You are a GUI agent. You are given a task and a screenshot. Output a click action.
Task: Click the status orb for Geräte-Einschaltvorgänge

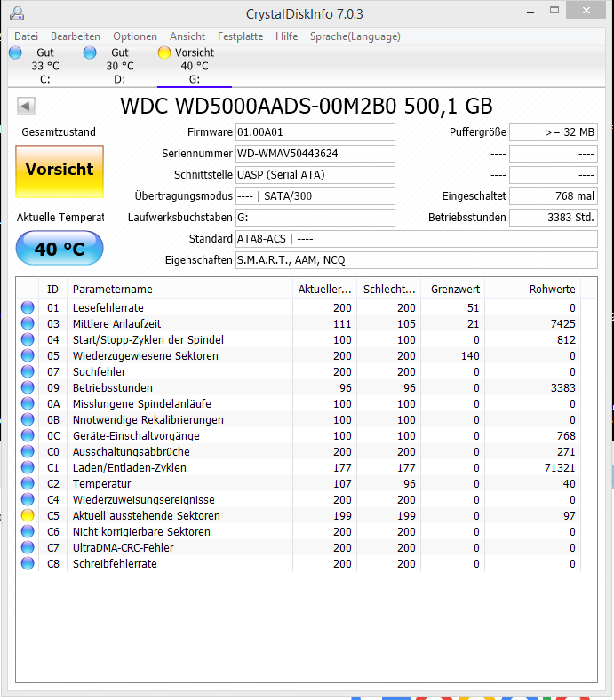(28, 435)
